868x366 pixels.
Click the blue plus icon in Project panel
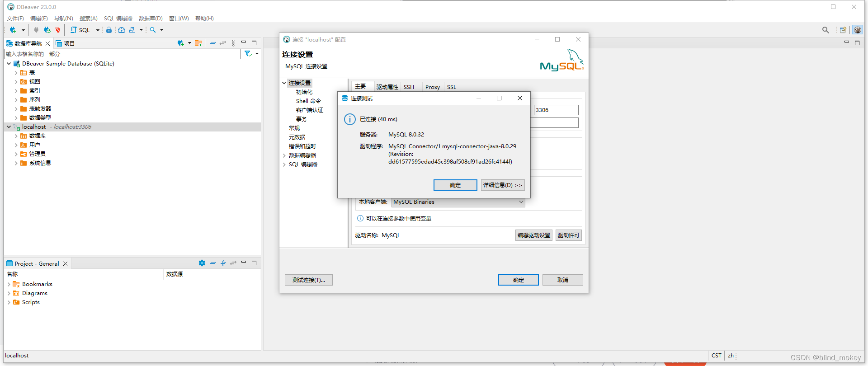[223, 263]
